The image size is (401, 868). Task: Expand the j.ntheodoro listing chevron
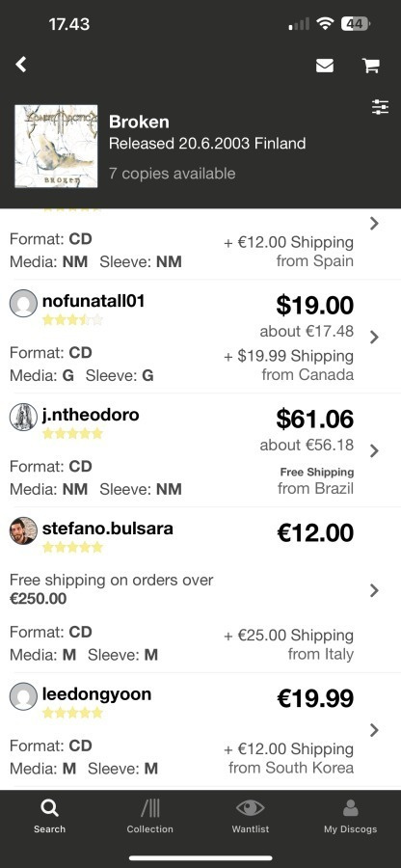point(374,450)
